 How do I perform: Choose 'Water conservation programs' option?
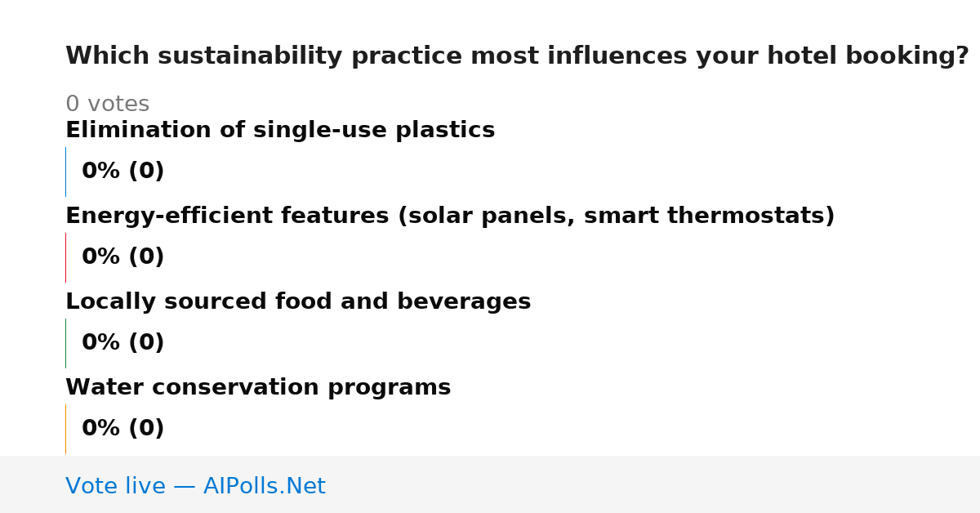[258, 388]
